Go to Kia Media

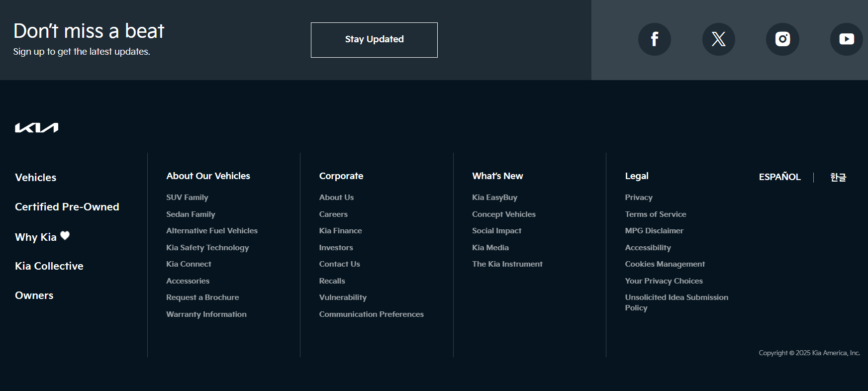pyautogui.click(x=490, y=248)
